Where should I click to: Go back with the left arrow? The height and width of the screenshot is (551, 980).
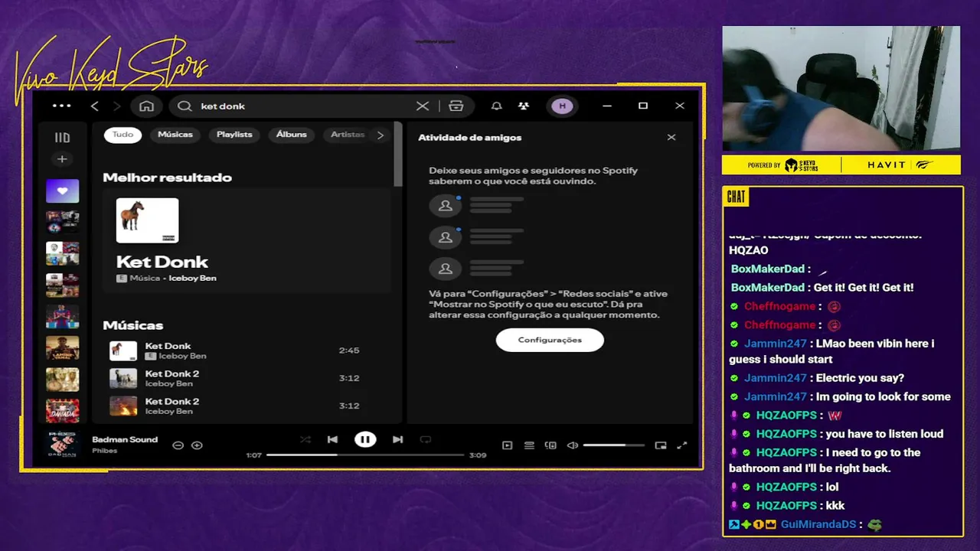tap(95, 106)
